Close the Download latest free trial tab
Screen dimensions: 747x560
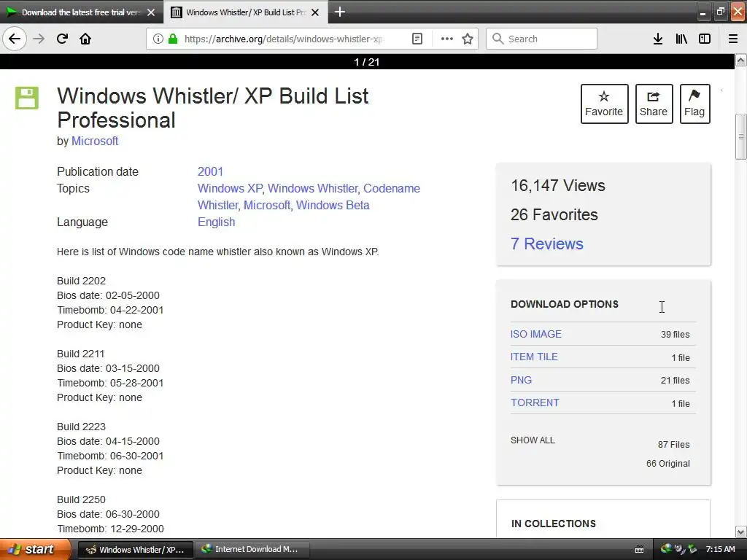150,12
